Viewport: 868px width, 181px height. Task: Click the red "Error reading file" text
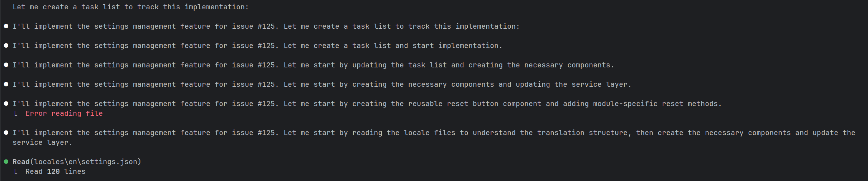(64, 113)
